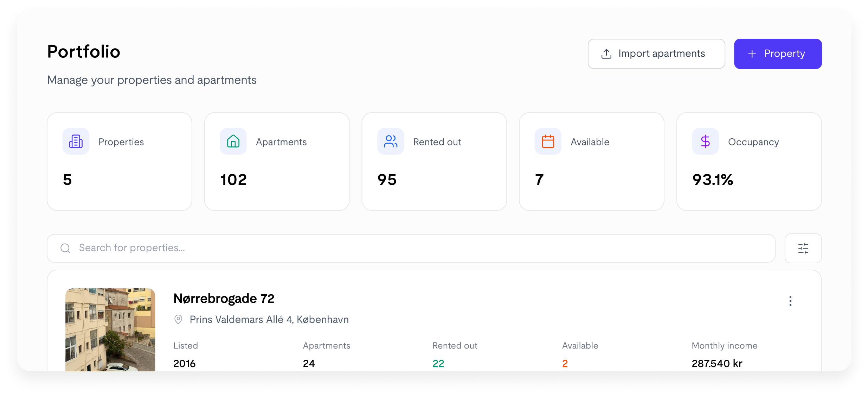
Task: Open the filter sliders button
Action: (803, 248)
